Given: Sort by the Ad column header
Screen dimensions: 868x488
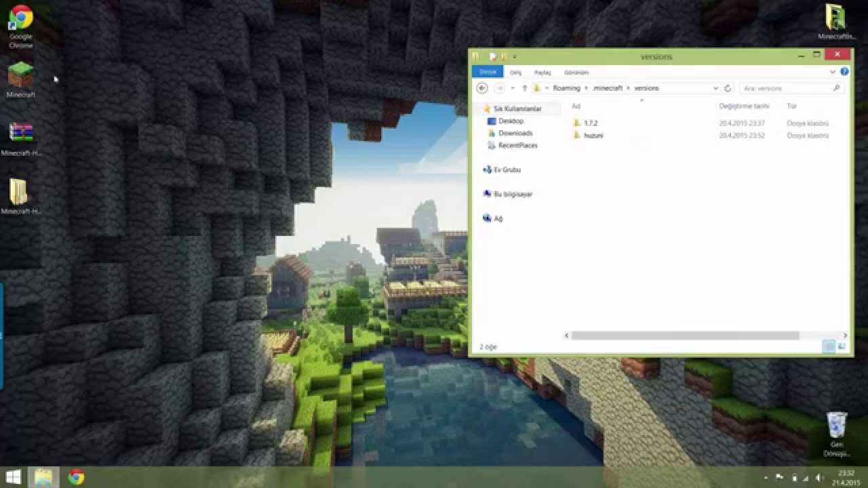Looking at the screenshot, I should tap(576, 106).
